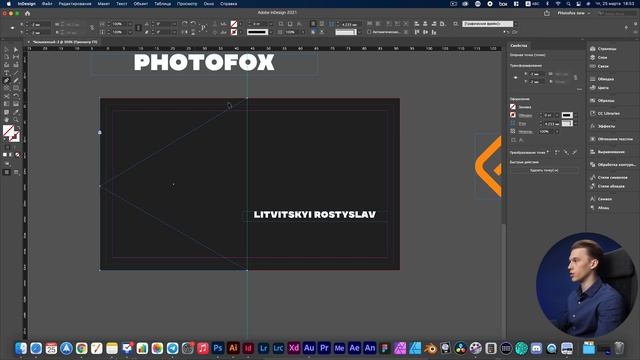640x360 pixels.
Task: Switch to Preview screen mode at toolbox bottom
Action: [16, 172]
